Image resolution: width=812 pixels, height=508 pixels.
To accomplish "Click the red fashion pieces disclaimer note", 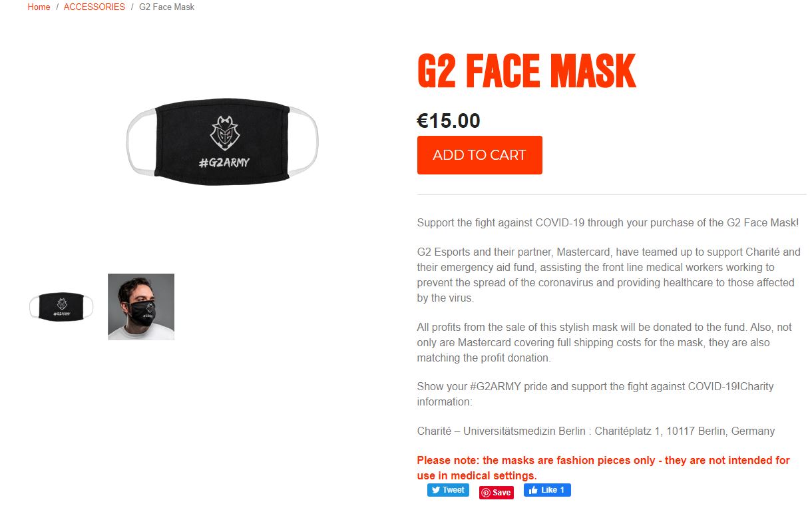I will pos(603,468).
